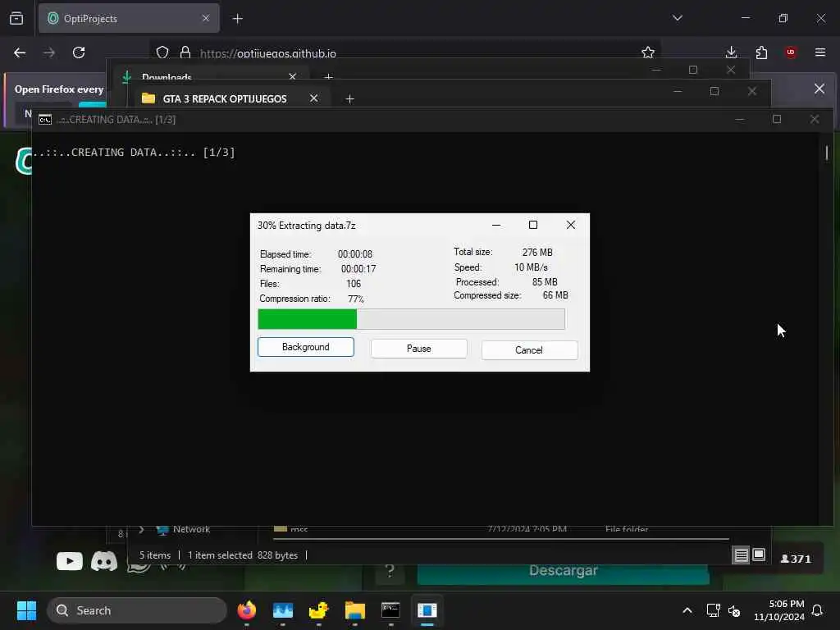This screenshot has width=840, height=630.
Task: Open Firefox list all tabs chevron
Action: pos(677,18)
